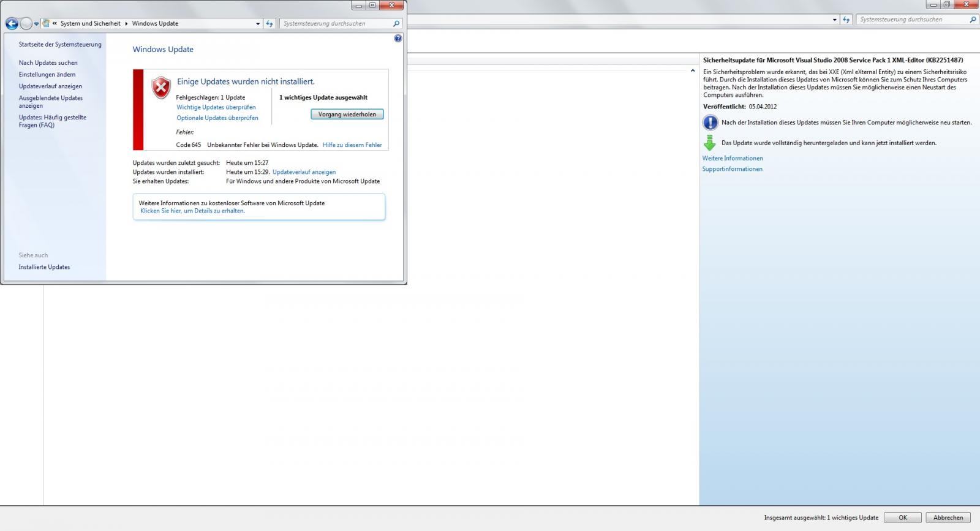Viewport: 980px width, 531px height.
Task: Click Windows Update breadcrumb in address bar
Action: point(155,23)
